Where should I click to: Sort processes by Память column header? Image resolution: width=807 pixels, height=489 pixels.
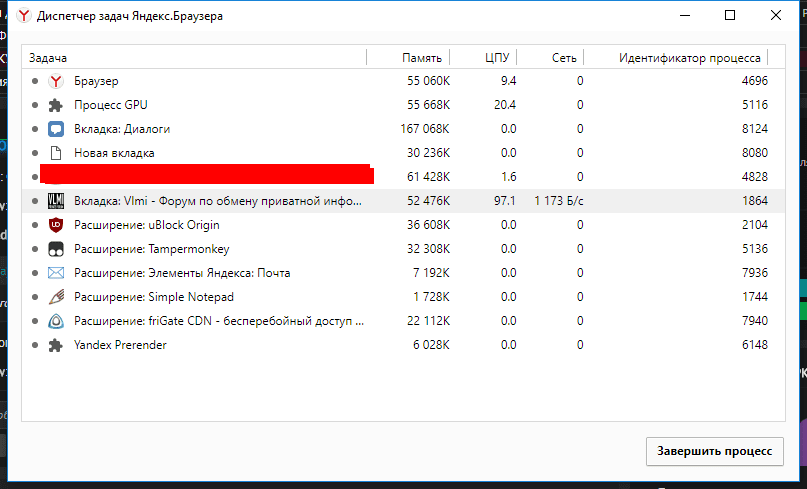(421, 58)
